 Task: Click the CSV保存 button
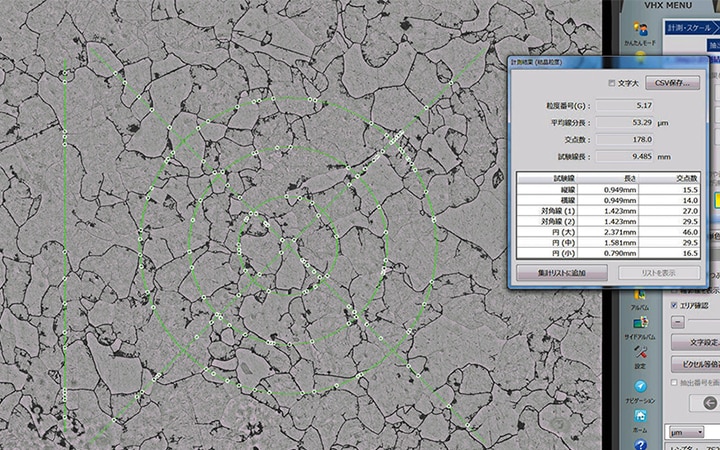pos(671,83)
